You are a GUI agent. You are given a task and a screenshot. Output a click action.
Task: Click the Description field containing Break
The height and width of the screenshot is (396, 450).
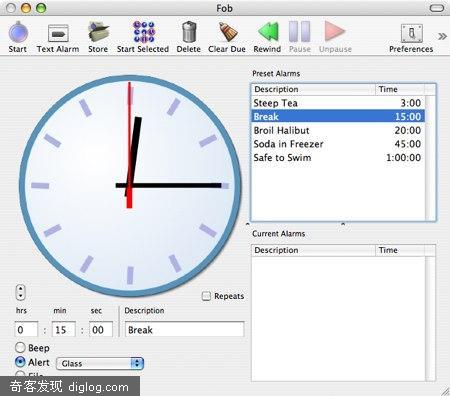[x=184, y=330]
